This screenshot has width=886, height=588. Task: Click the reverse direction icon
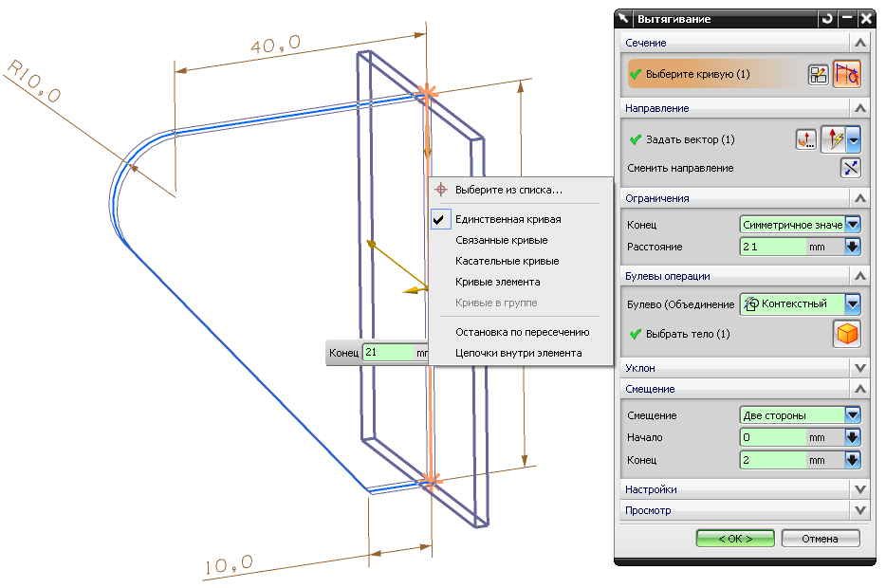coord(850,168)
